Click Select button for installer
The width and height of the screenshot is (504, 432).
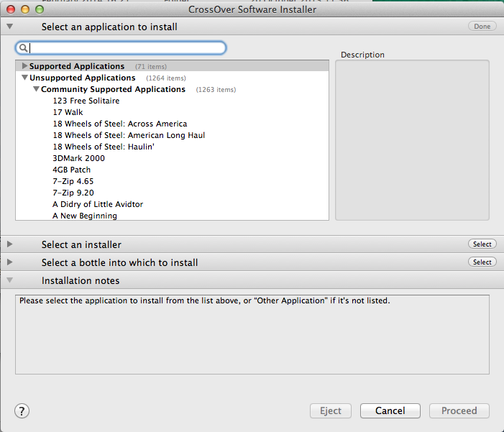point(482,244)
